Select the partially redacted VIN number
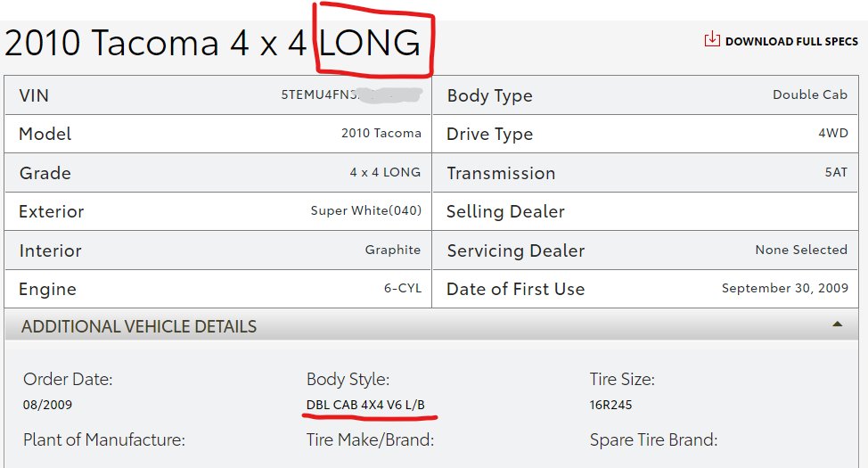Image resolution: width=868 pixels, height=468 pixels. (x=351, y=94)
